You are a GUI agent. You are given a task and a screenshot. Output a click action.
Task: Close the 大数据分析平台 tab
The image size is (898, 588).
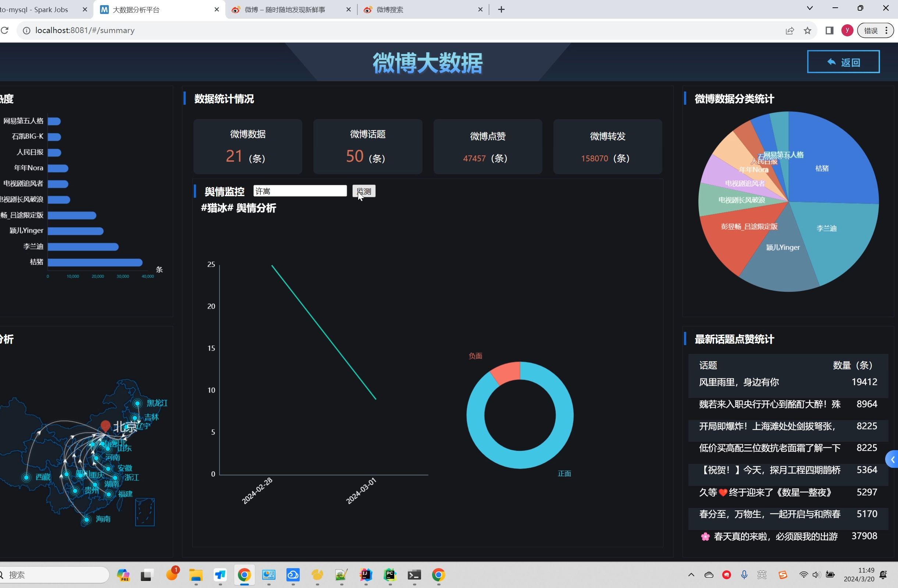click(217, 10)
